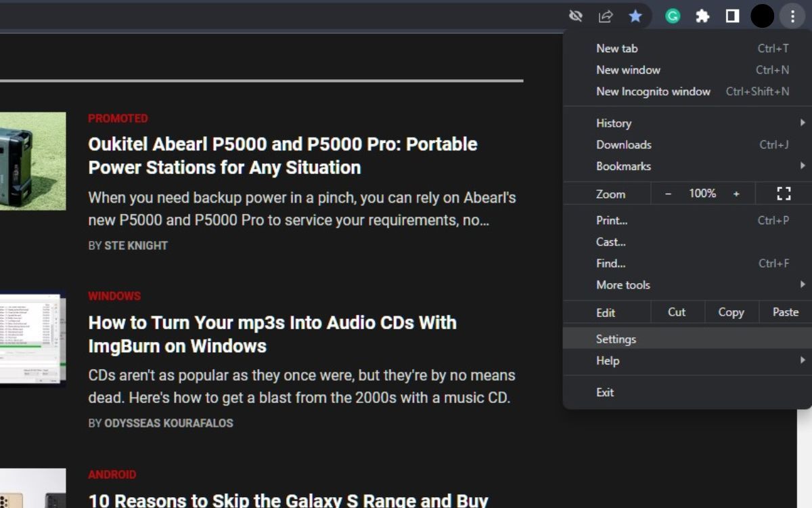Click the Copy button in Edit row
812x508 pixels.
(731, 312)
